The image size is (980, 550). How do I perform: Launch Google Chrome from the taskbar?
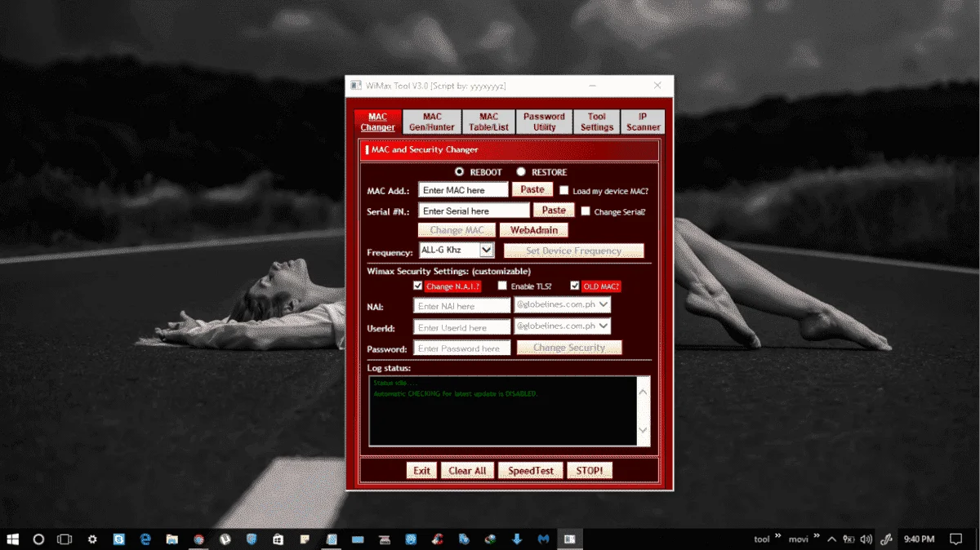coord(198,539)
